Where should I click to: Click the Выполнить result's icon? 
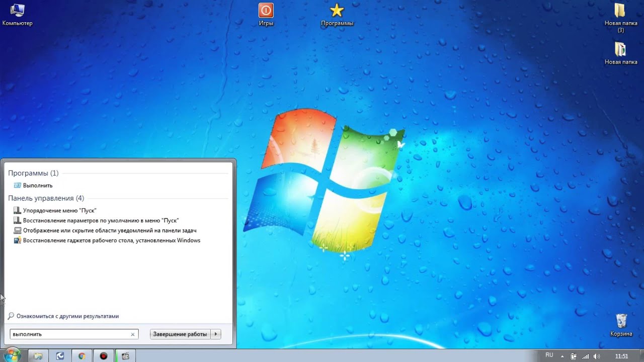[18, 186]
